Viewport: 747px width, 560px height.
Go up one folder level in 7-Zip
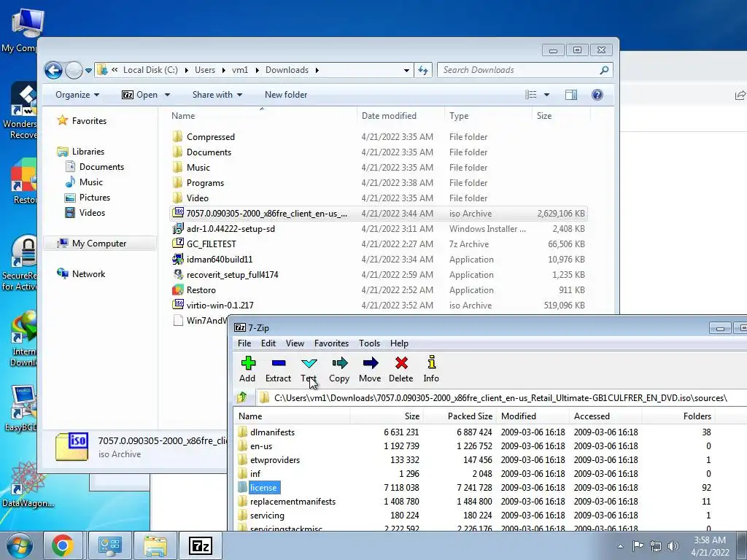(242, 397)
